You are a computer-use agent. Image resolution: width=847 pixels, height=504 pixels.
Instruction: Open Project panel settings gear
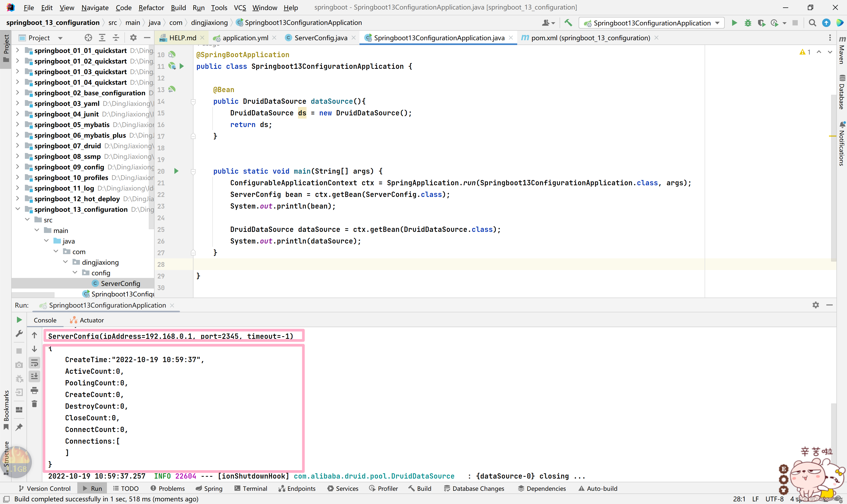click(133, 38)
